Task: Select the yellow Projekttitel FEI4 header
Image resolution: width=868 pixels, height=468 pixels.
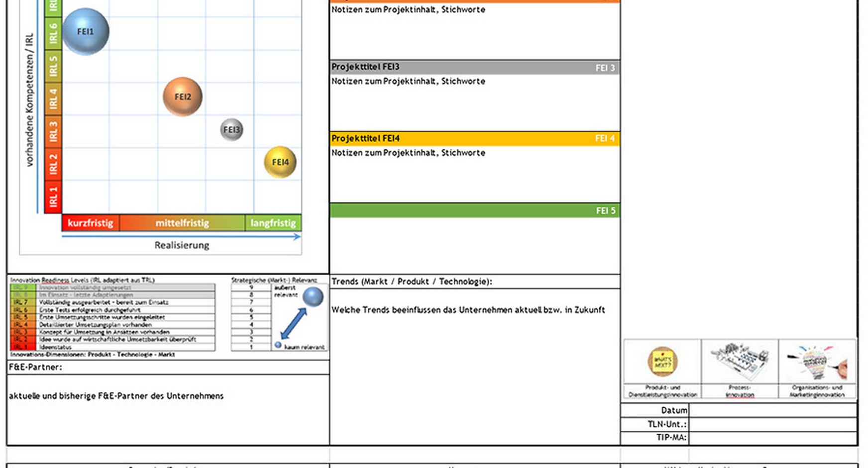Action: click(474, 138)
